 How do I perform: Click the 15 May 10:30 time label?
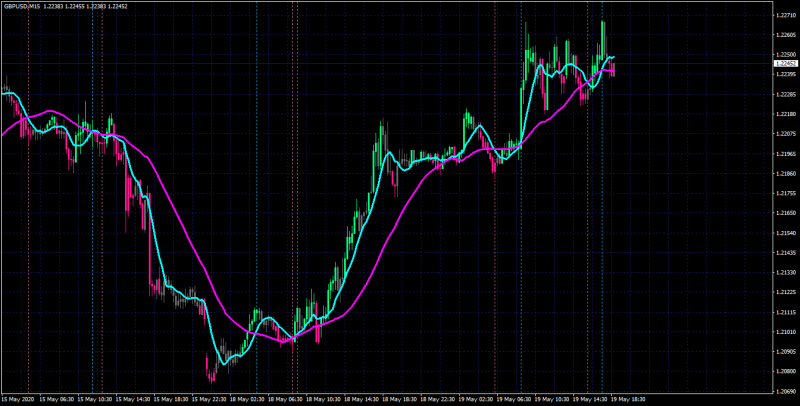coord(93,398)
